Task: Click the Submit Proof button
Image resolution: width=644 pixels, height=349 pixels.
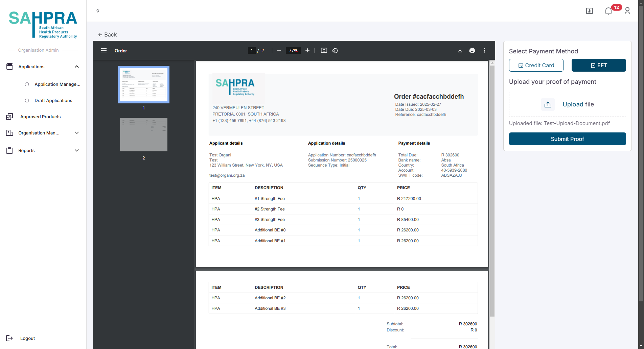Action: tap(567, 139)
